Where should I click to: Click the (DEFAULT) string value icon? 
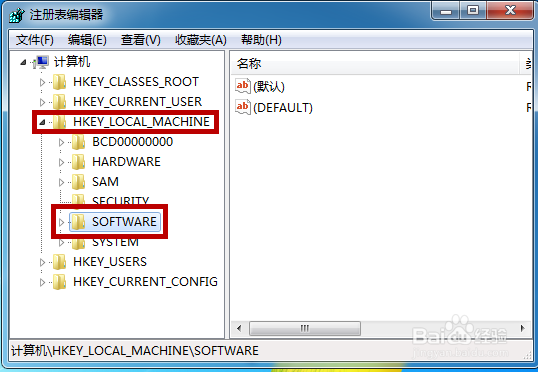tap(243, 107)
